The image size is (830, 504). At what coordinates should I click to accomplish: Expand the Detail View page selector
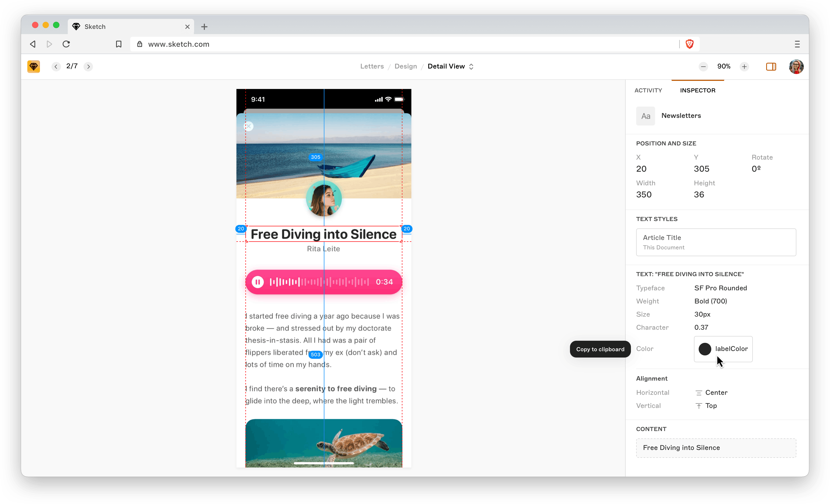[x=471, y=66]
